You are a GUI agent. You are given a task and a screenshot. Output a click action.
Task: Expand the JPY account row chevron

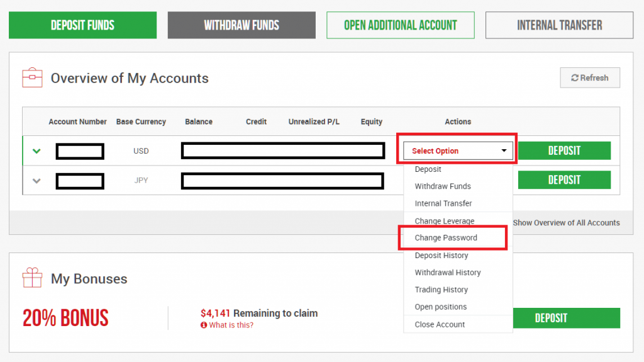(x=36, y=181)
